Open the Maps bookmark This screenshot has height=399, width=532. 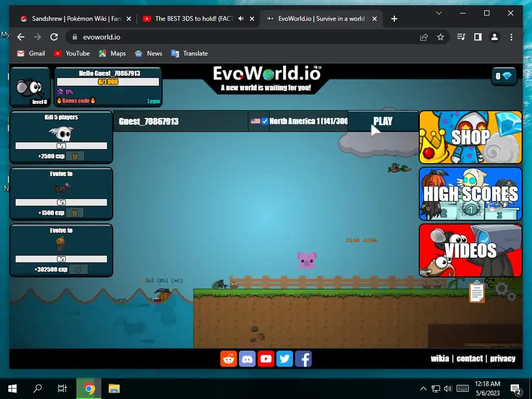[112, 54]
